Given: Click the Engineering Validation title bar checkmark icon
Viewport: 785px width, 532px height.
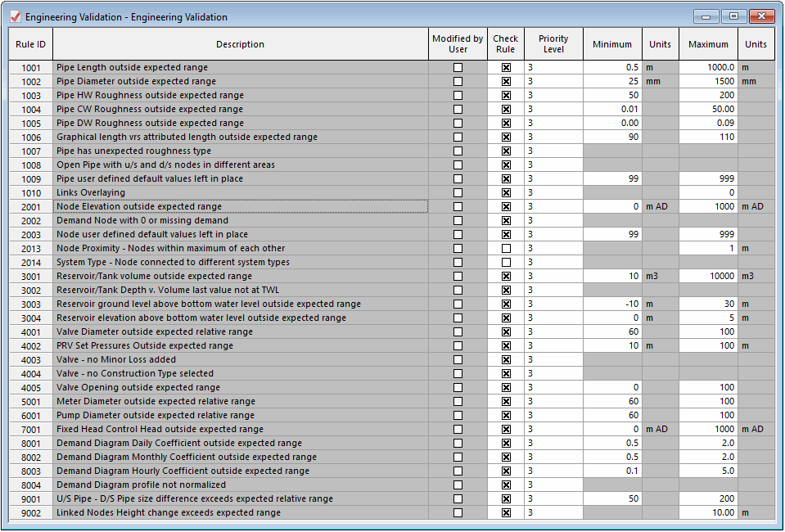Looking at the screenshot, I should (16, 16).
